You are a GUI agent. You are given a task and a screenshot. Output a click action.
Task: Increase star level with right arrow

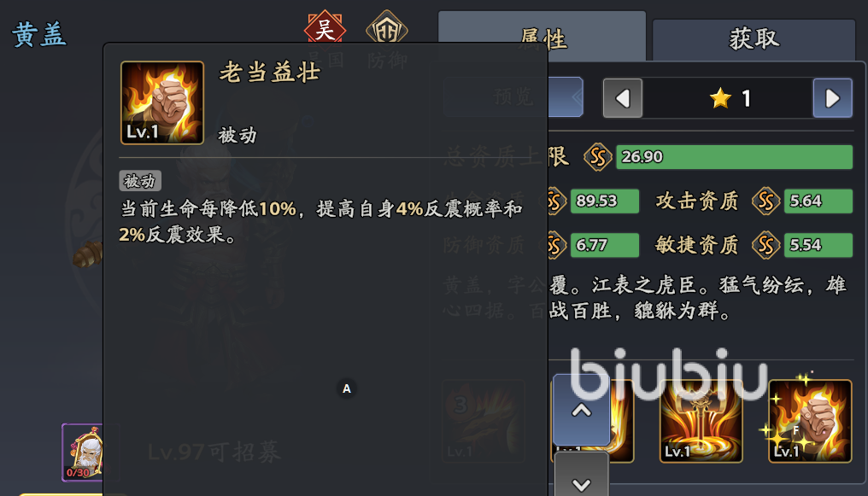point(833,98)
